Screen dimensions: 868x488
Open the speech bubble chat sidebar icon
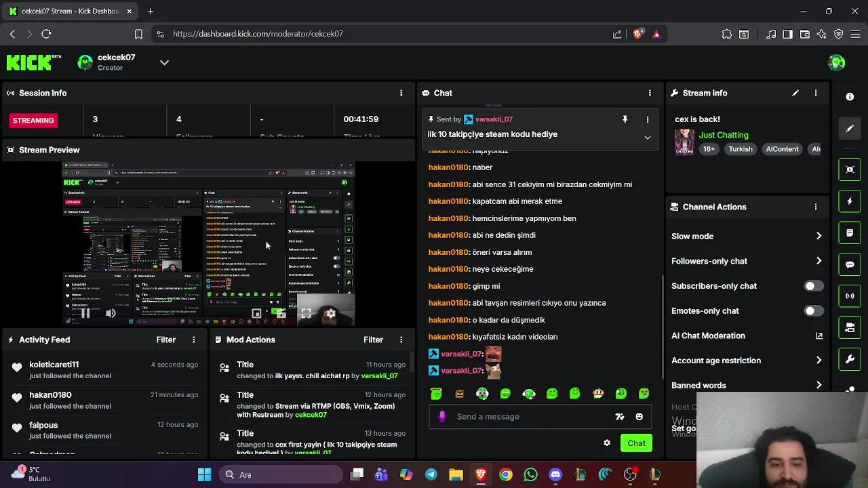click(850, 264)
